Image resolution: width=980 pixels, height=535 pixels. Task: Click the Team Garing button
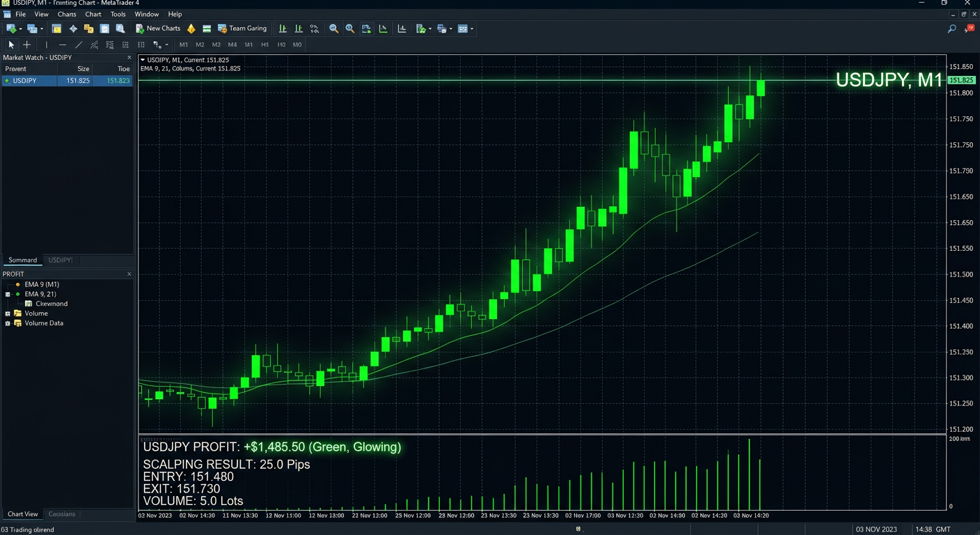[242, 29]
